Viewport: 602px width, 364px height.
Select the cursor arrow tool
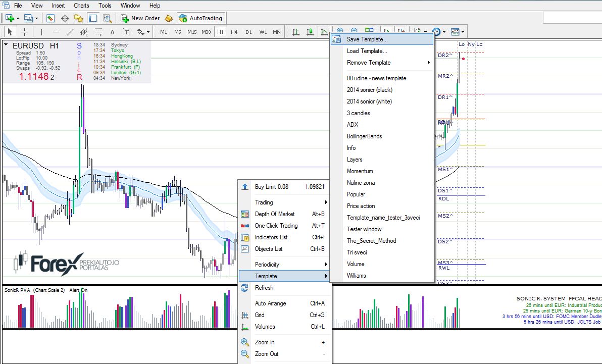pyautogui.click(x=10, y=32)
